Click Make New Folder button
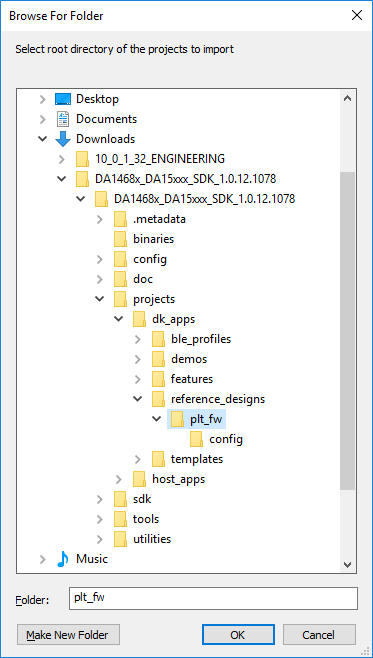This screenshot has height=658, width=373. click(68, 635)
